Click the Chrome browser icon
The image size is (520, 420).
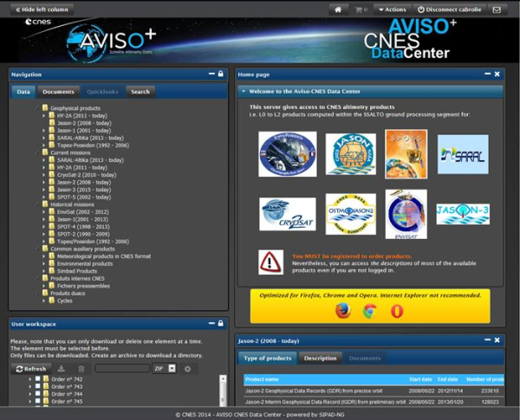tap(370, 311)
